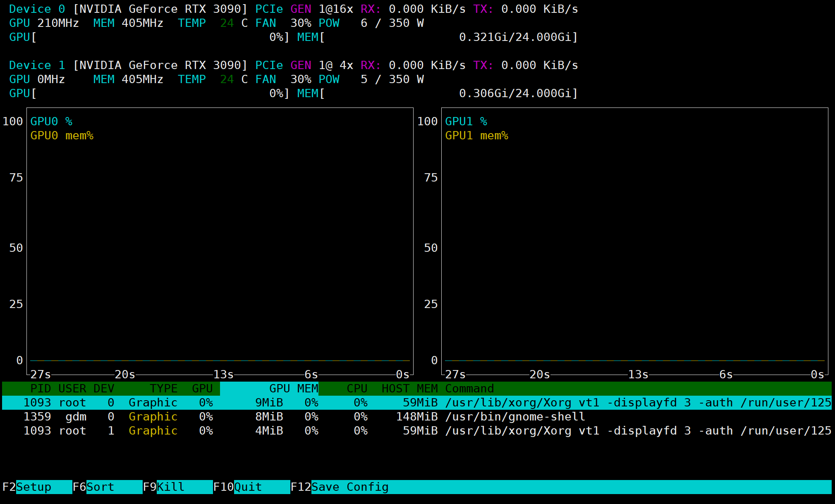835x504 pixels.
Task: Click Kill on the F9 button
Action: pyautogui.click(x=170, y=487)
